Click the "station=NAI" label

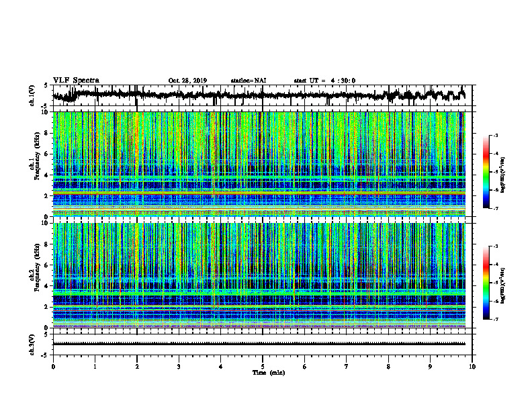249,81
